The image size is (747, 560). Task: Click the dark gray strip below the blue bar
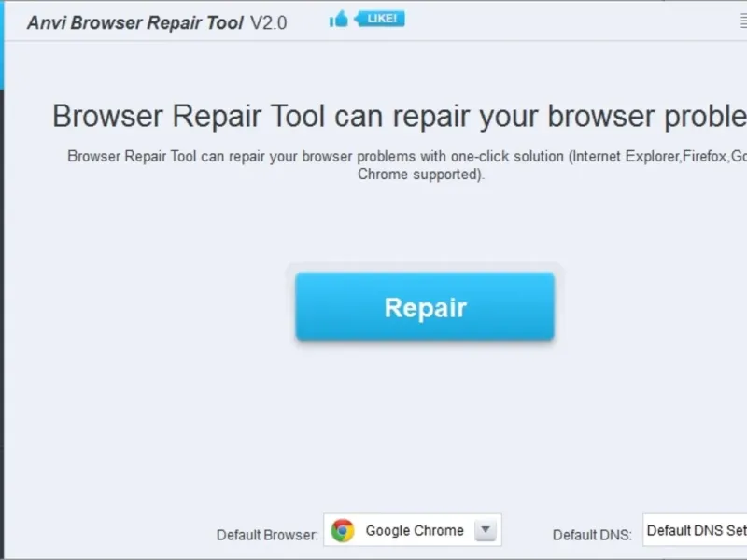click(2, 324)
